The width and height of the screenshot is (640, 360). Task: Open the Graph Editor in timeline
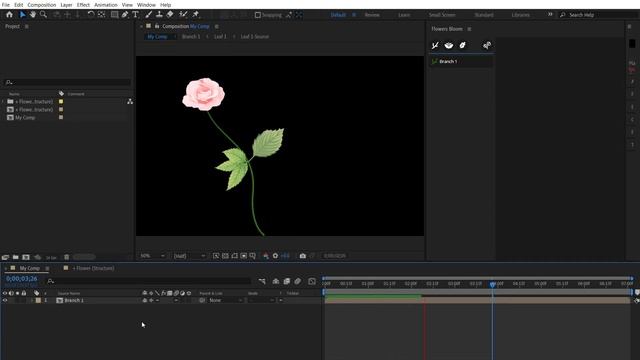(312, 281)
